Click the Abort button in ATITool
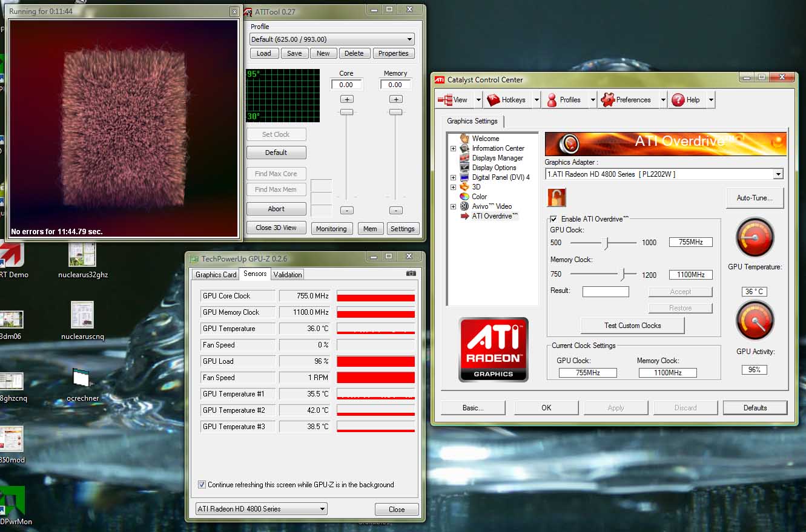Screen dimensions: 806x532 (x=276, y=209)
